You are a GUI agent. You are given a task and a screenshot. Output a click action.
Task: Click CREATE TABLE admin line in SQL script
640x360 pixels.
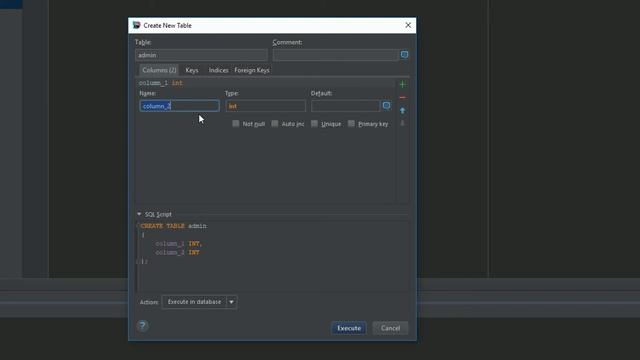(173, 226)
